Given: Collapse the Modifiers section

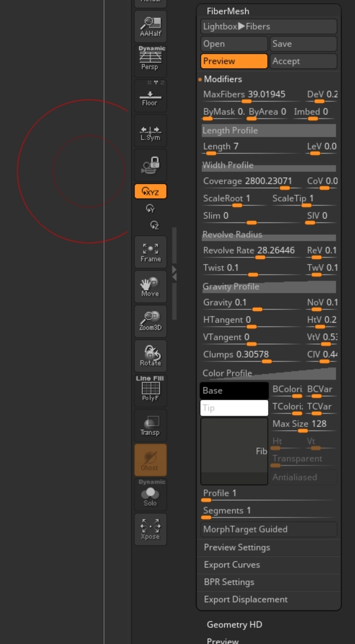Looking at the screenshot, I should pyautogui.click(x=222, y=79).
